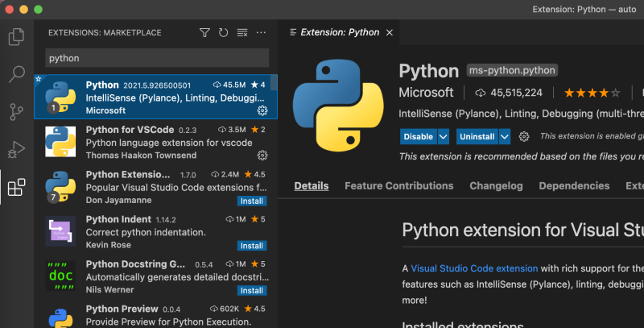Open Views and More Actions ellipsis menu
The image size is (644, 328).
click(261, 32)
